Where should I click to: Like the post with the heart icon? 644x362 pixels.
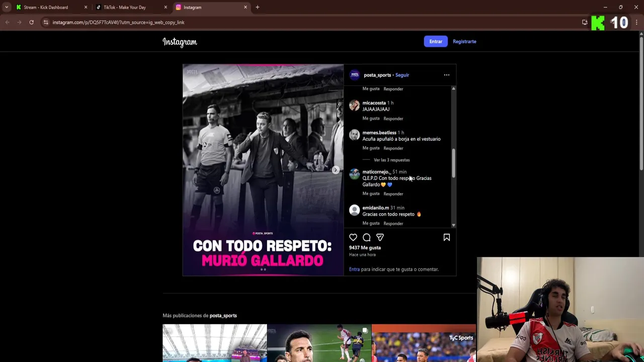tap(353, 237)
